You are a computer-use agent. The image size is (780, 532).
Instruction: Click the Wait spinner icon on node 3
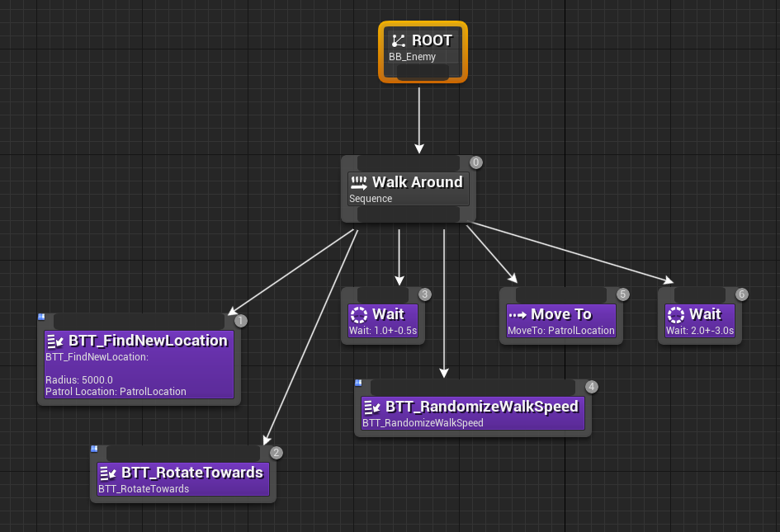click(x=357, y=314)
